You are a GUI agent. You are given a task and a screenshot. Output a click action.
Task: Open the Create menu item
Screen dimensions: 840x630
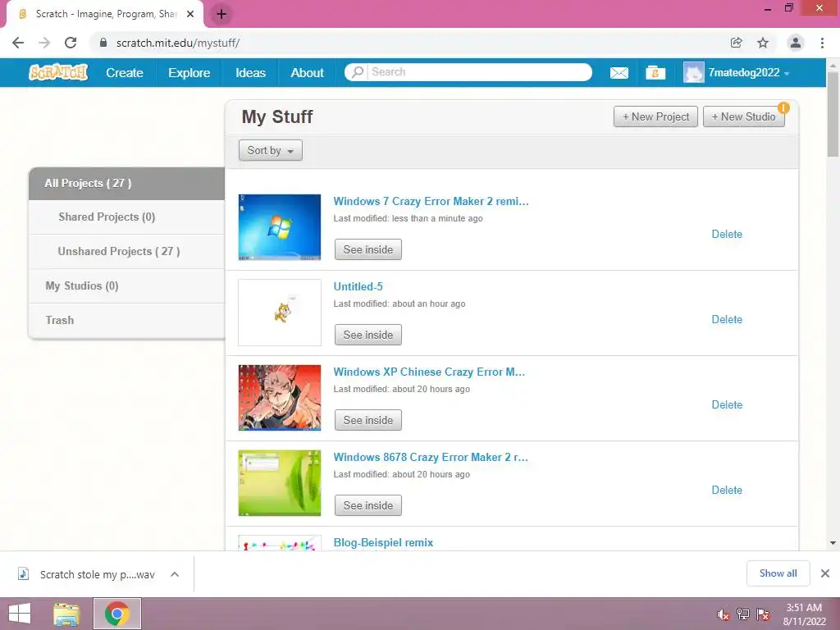coord(125,72)
